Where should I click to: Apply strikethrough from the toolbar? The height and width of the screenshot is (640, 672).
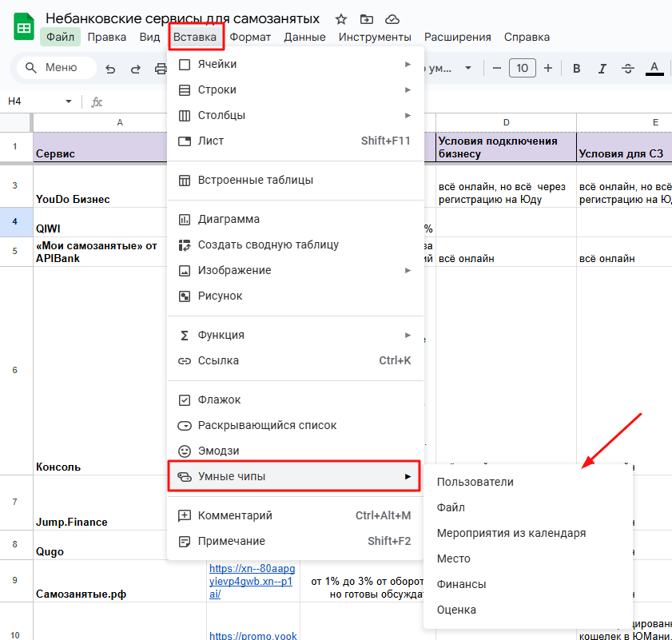tap(628, 69)
